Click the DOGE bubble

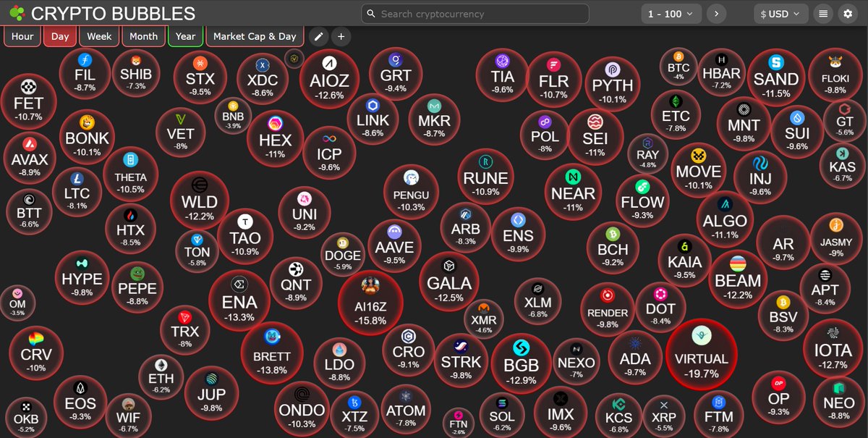click(x=343, y=254)
